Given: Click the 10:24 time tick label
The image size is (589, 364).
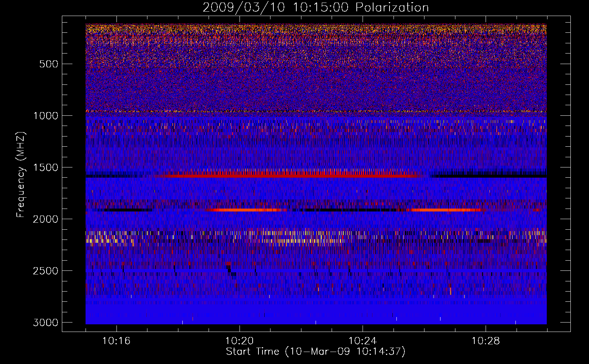Looking at the screenshot, I should (362, 341).
